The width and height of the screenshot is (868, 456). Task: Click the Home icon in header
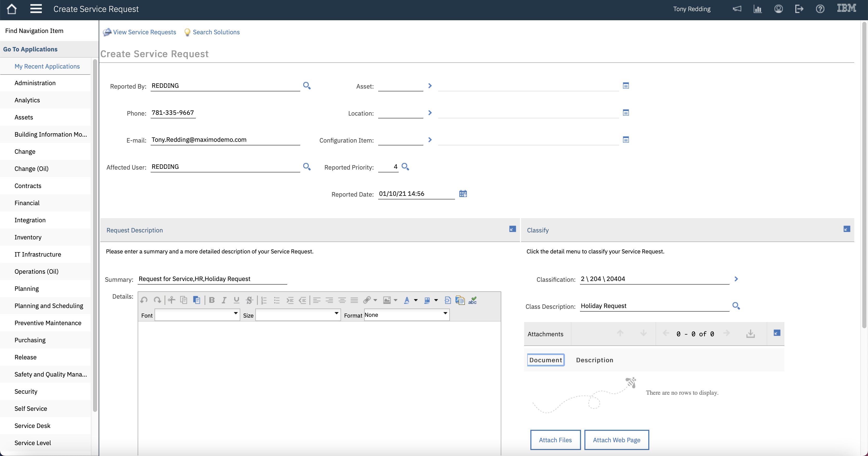tap(12, 9)
